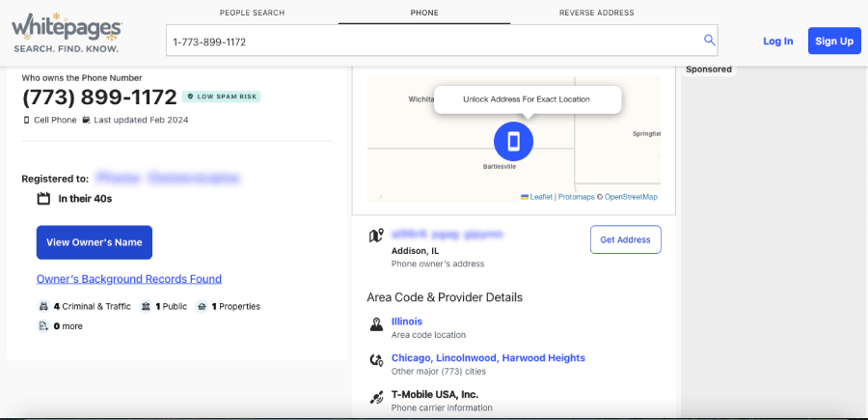Viewport: 868px width, 420px height.
Task: Click the Public records icon
Action: click(146, 306)
